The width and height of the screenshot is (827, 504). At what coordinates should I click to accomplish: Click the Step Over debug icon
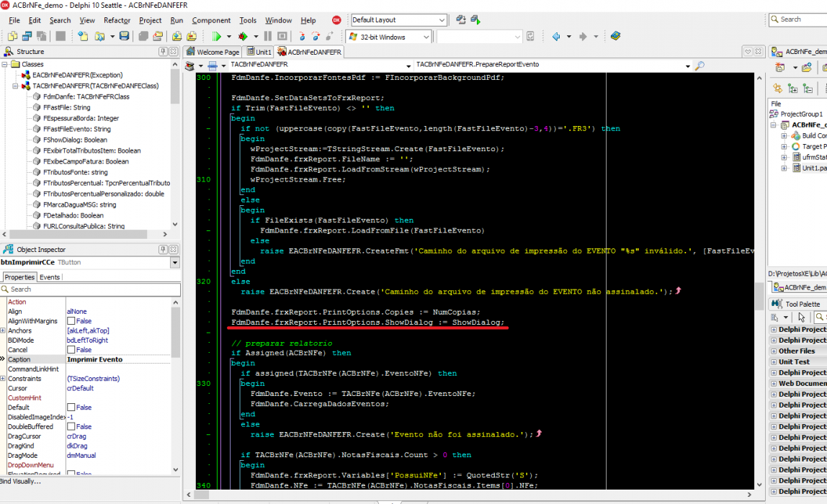click(x=316, y=37)
